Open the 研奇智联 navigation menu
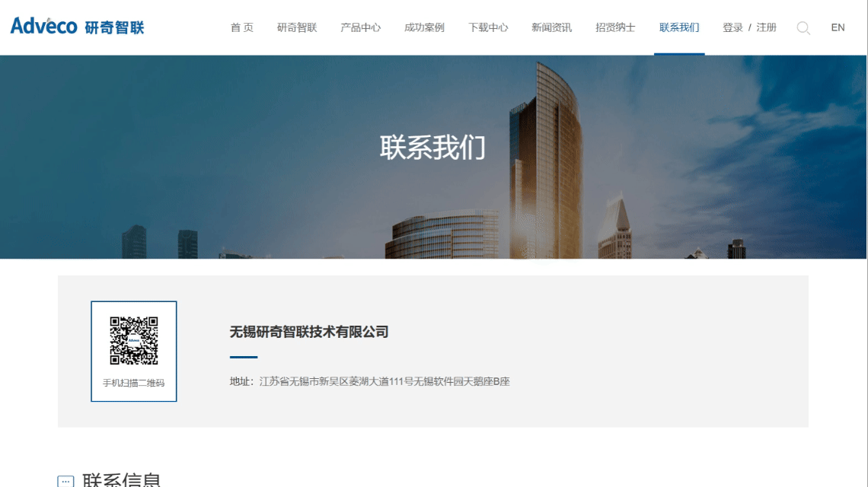This screenshot has width=868, height=487. tap(296, 27)
